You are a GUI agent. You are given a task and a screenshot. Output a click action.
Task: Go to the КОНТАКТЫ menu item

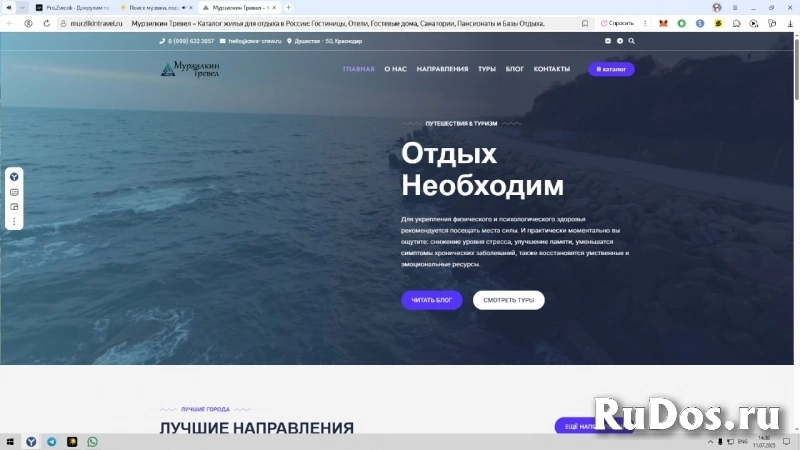point(552,69)
